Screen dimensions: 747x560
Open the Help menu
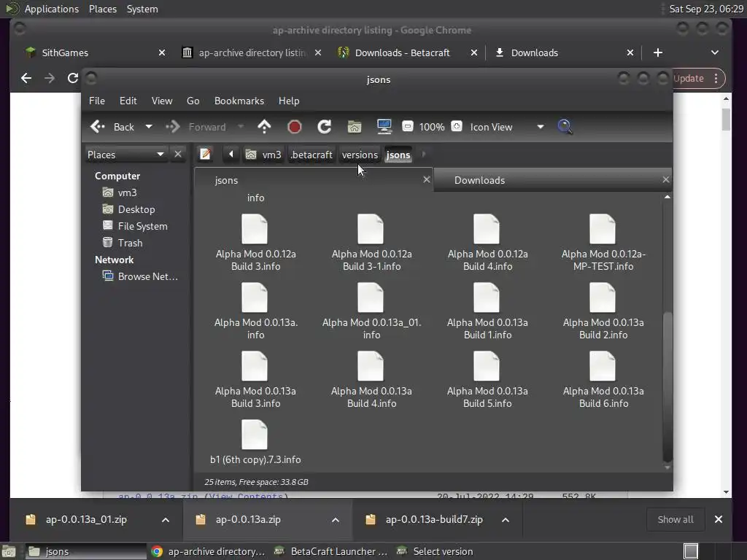click(289, 101)
